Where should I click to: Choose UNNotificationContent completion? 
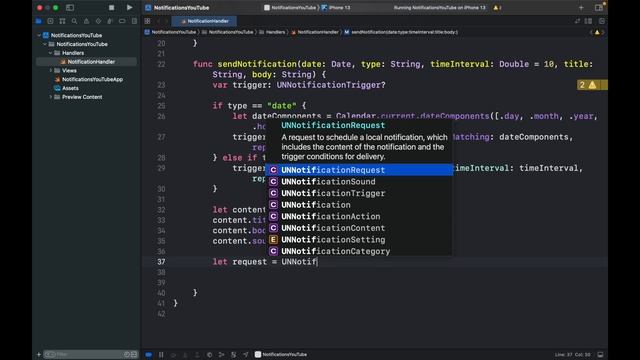[360, 228]
